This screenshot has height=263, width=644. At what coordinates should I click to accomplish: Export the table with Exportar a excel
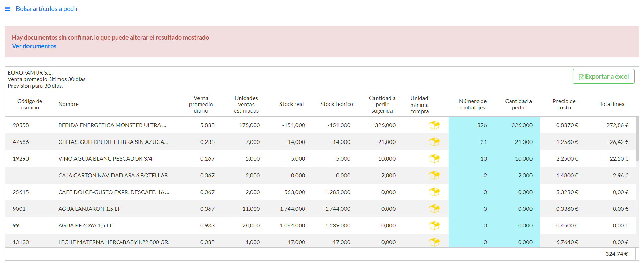coord(603,77)
